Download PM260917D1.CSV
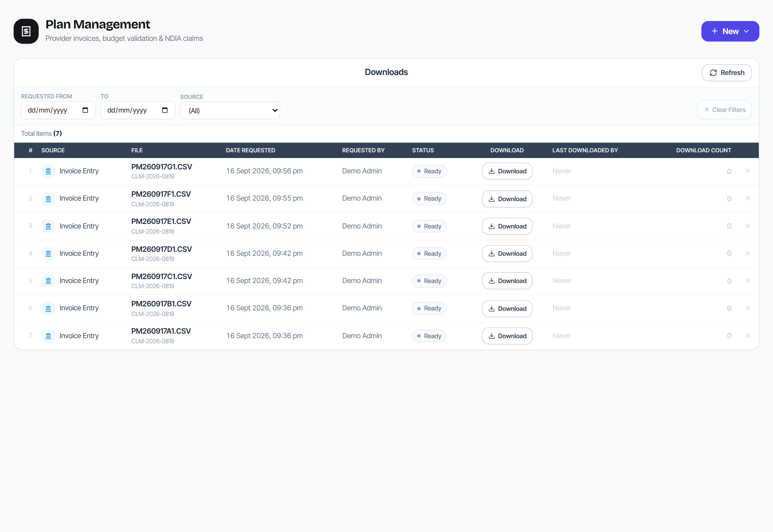This screenshot has height=532, width=773. pyautogui.click(x=507, y=254)
